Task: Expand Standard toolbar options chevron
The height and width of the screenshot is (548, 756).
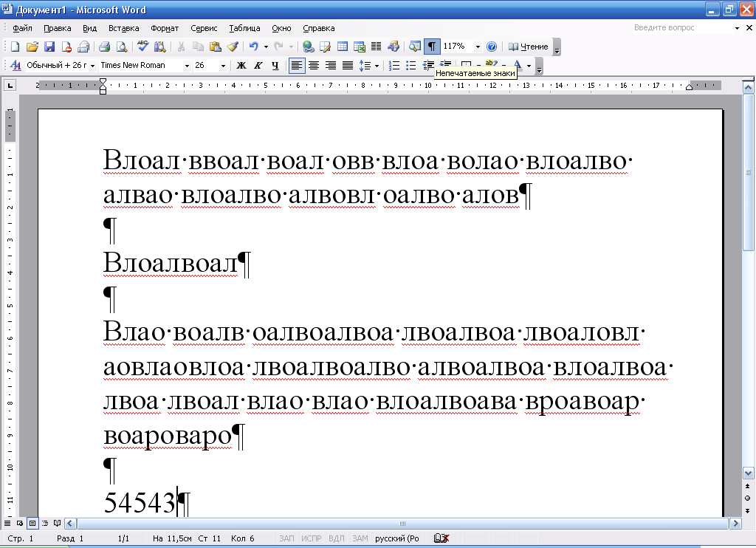Action: (x=557, y=47)
